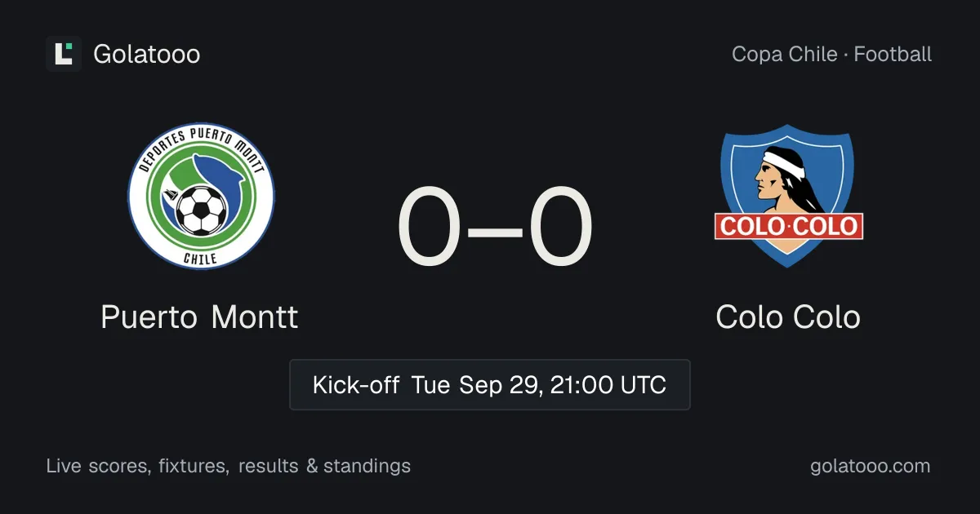Screen dimensions: 980x514
Task: Click the soccer ball in Puerto Montt crest
Action: pyautogui.click(x=201, y=211)
